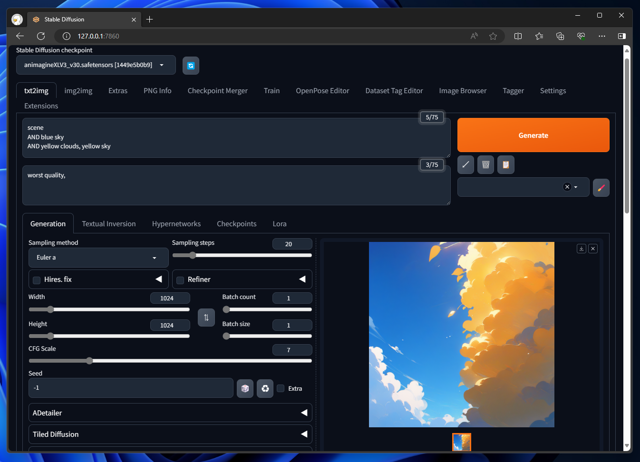Open the styles dropdown arrow
640x462 pixels.
pos(576,187)
